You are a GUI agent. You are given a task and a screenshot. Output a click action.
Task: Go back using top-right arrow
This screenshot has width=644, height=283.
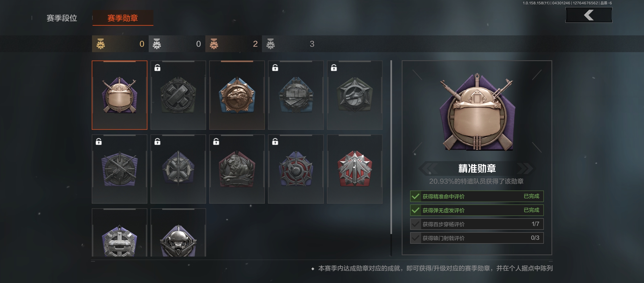tap(589, 15)
